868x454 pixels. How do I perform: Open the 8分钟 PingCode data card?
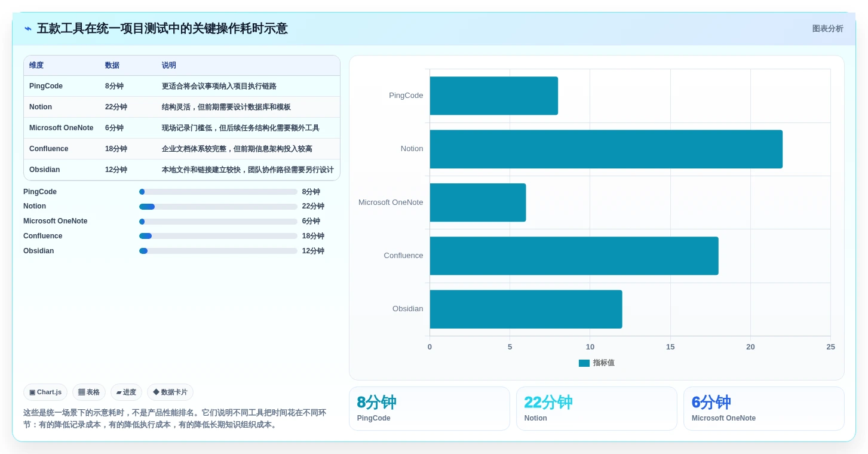(430, 409)
